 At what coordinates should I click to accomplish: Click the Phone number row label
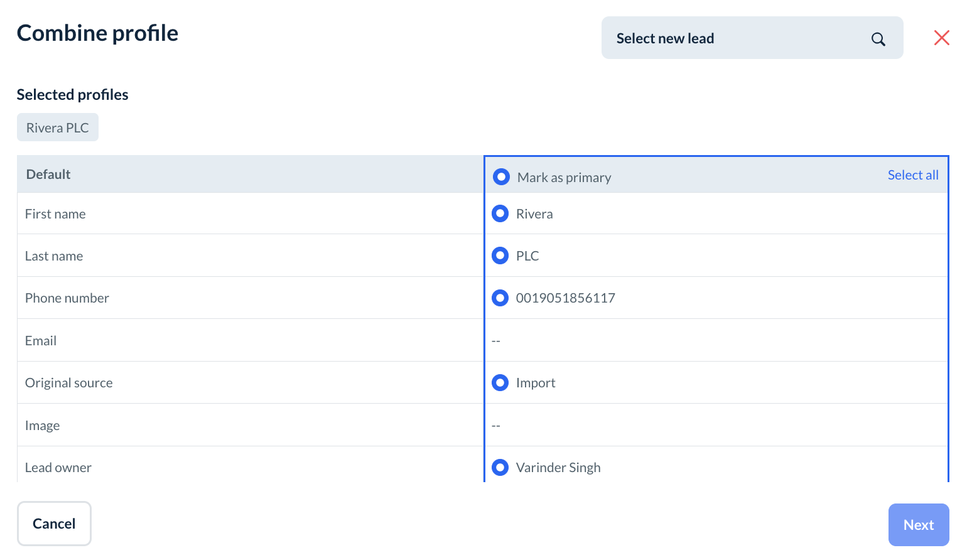[67, 298]
